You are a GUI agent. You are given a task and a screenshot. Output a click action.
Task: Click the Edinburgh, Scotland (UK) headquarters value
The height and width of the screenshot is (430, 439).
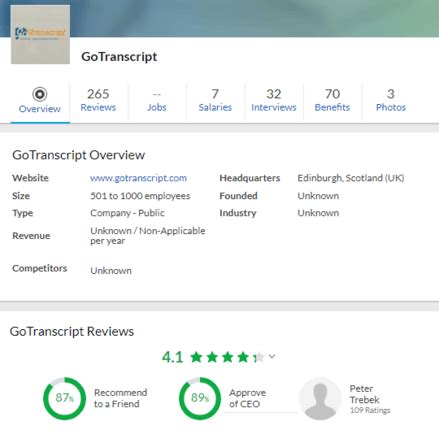tap(351, 178)
